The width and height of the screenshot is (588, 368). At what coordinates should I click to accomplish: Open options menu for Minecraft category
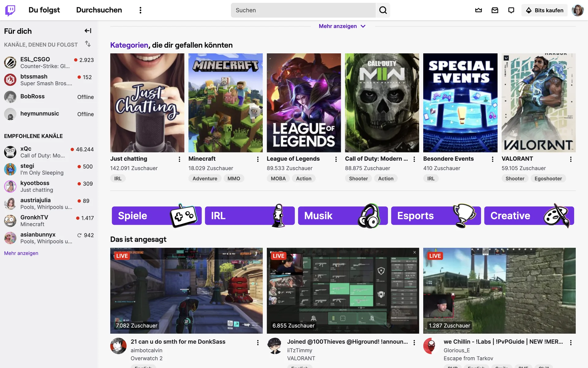pos(258,159)
